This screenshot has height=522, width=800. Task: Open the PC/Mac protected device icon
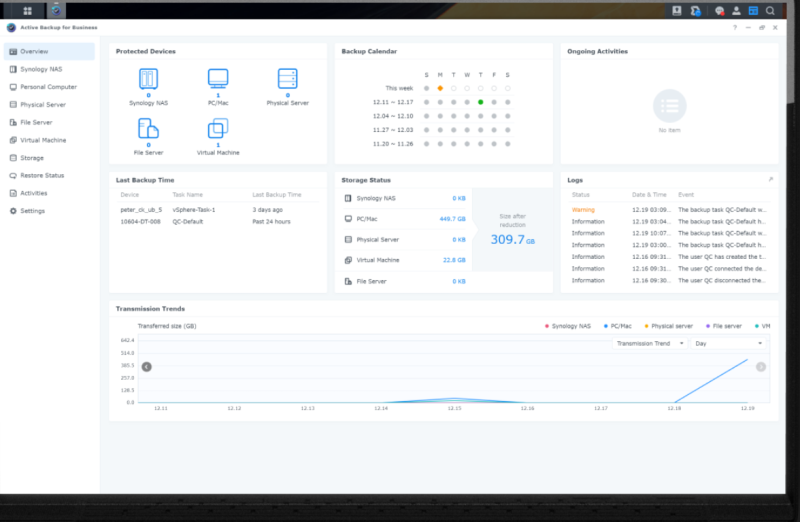point(218,79)
